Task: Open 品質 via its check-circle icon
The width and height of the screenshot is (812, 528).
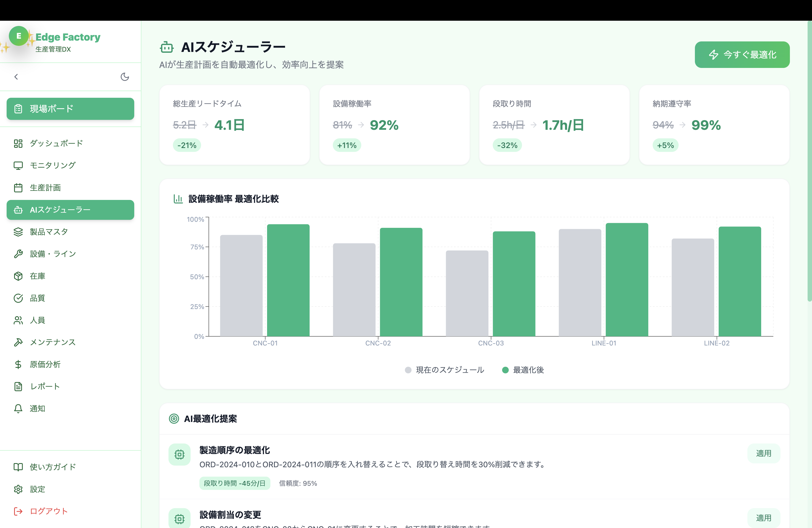Action: (x=18, y=298)
